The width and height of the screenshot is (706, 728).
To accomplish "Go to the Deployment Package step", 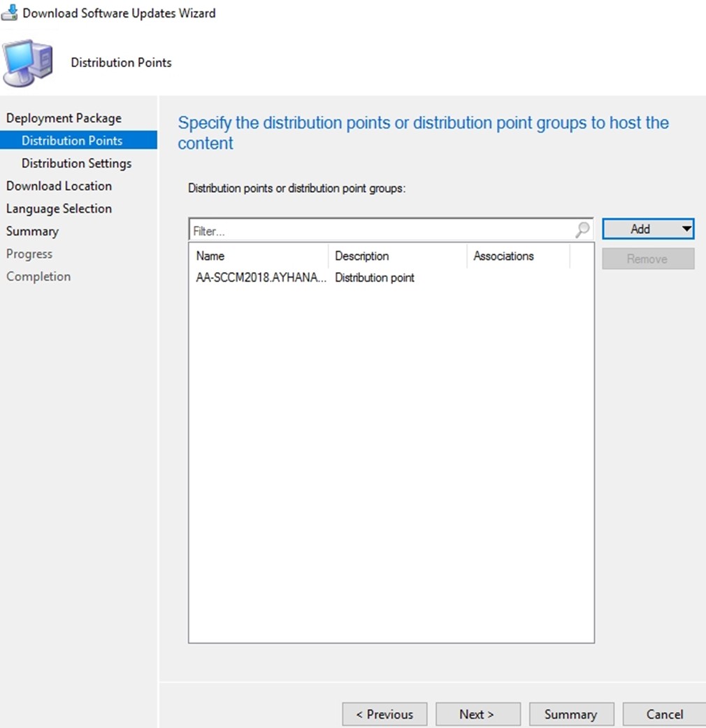I will click(64, 118).
